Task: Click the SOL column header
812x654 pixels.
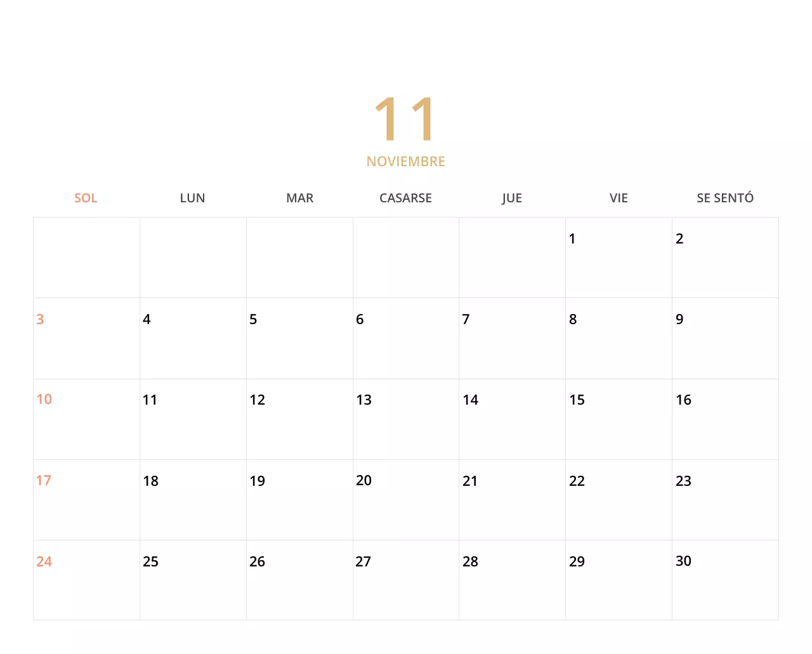Action: pos(86,198)
